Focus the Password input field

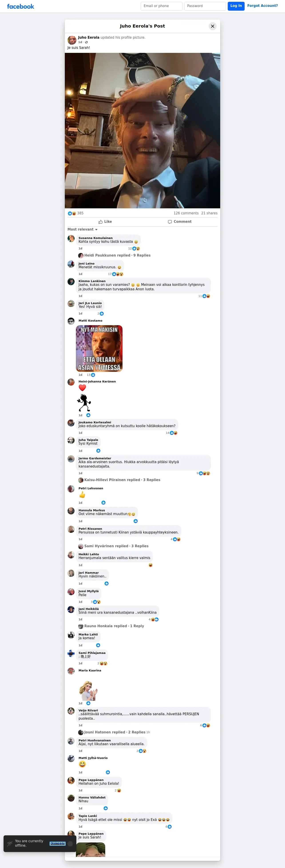pyautogui.click(x=205, y=6)
